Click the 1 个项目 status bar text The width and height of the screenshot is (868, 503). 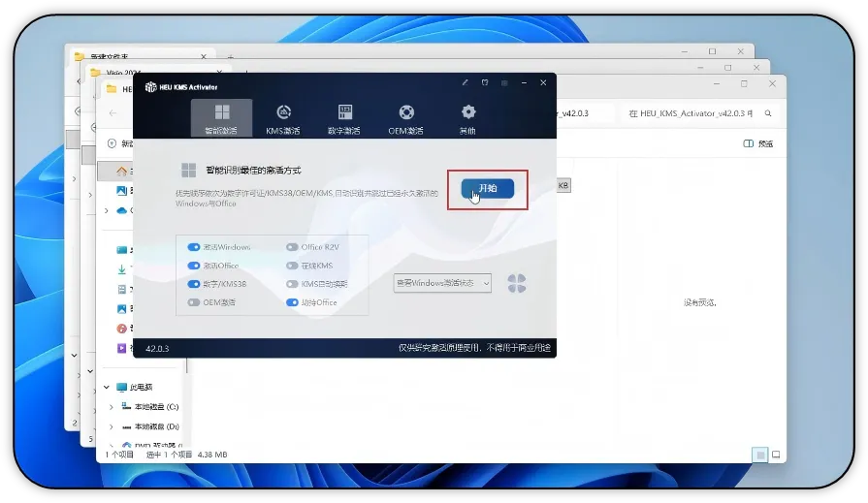(119, 455)
